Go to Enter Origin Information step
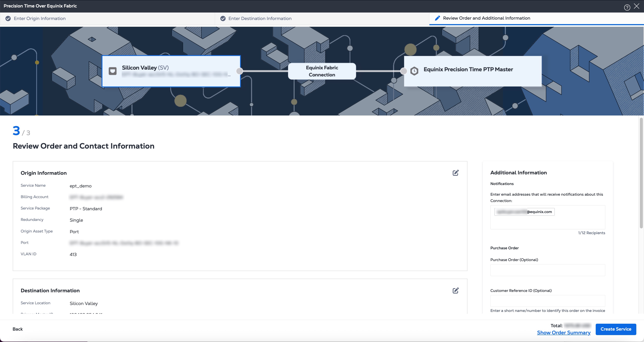Viewport: 644px width, 342px height. [x=40, y=19]
